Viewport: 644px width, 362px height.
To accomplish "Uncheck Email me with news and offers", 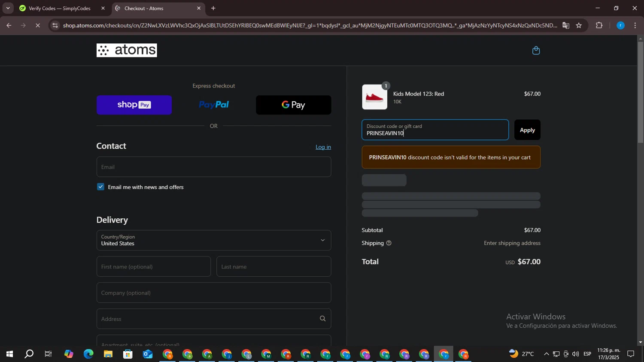I will 100,187.
